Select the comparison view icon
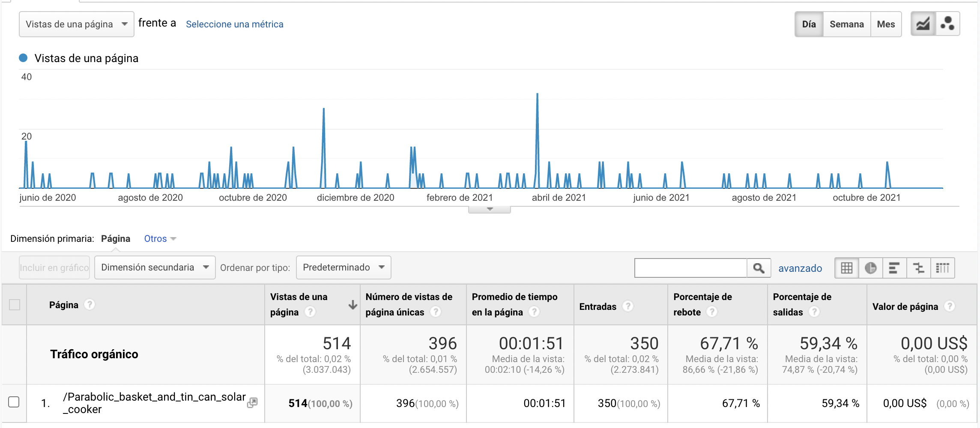Image resolution: width=980 pixels, height=428 pixels. 918,268
